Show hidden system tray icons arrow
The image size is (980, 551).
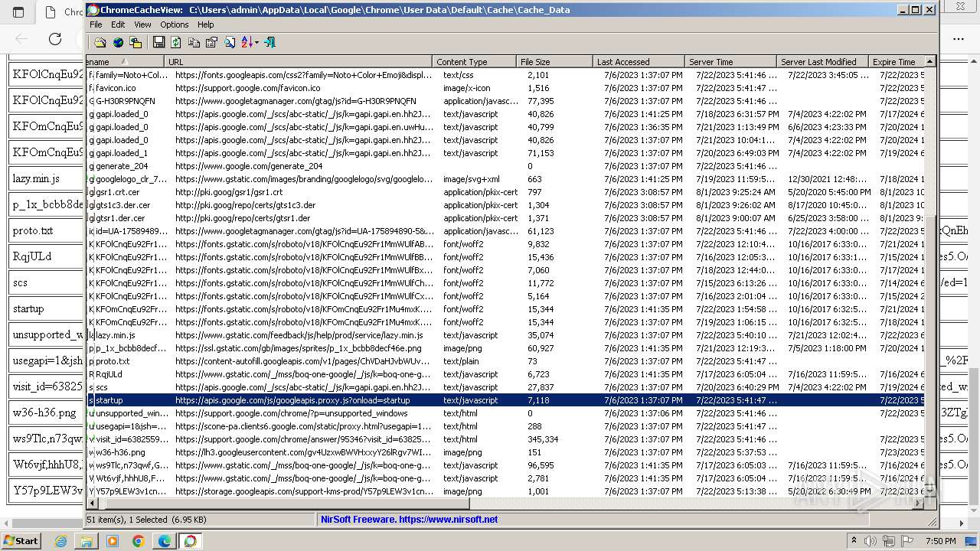point(854,541)
